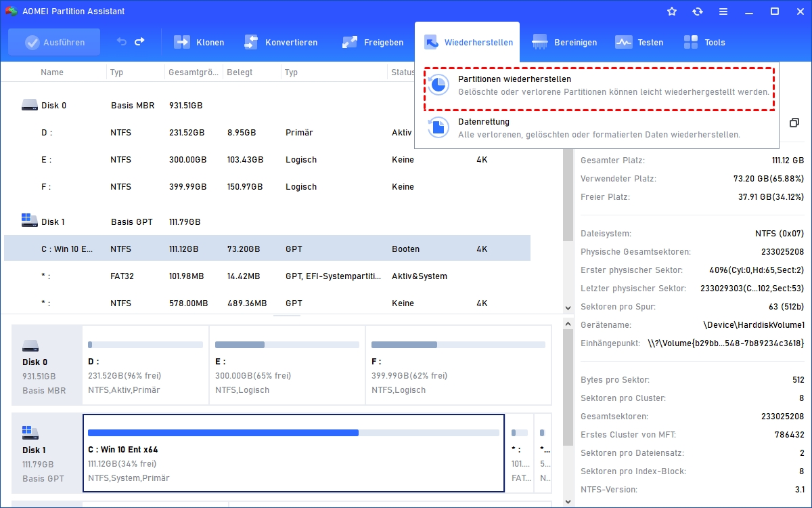Select partition D: row in list

[x=267, y=133]
